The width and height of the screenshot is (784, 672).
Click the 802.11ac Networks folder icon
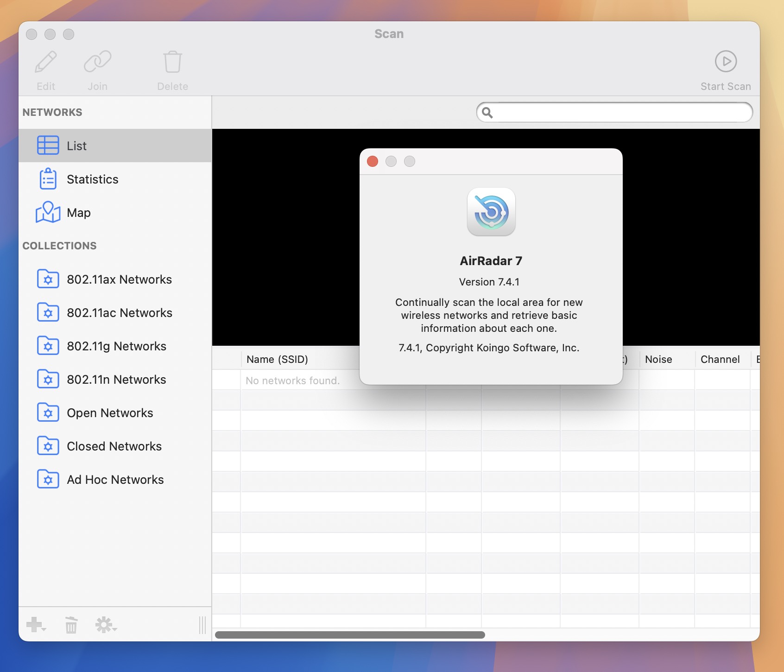[x=48, y=312]
